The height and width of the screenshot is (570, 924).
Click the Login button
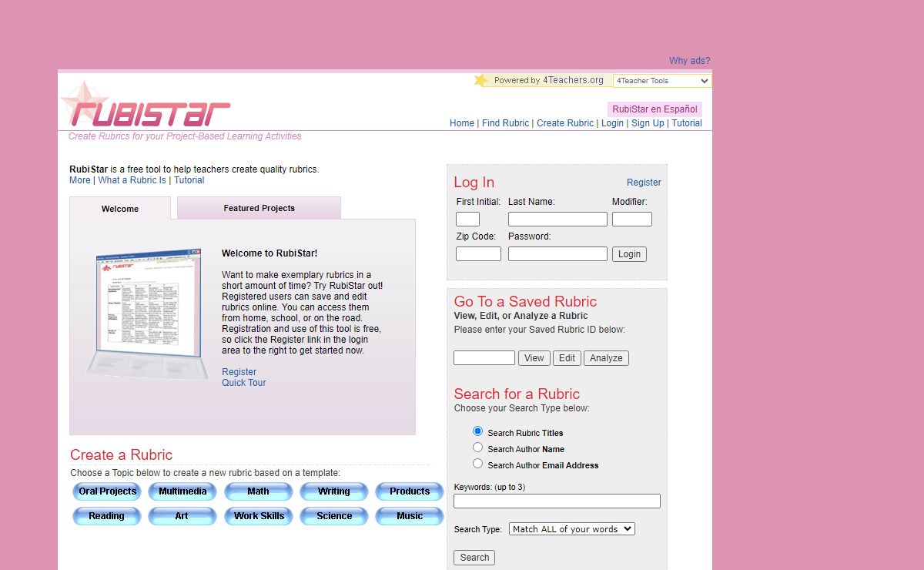pos(629,254)
